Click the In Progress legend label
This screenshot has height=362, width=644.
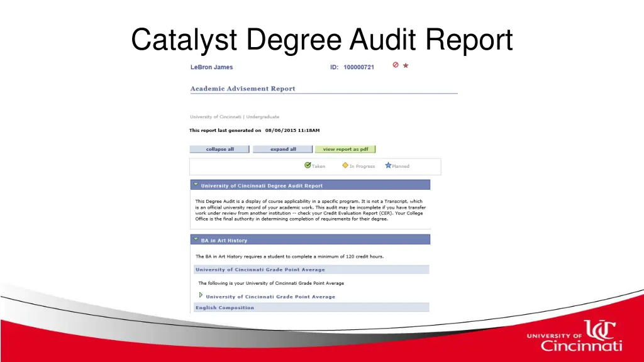pyautogui.click(x=362, y=166)
